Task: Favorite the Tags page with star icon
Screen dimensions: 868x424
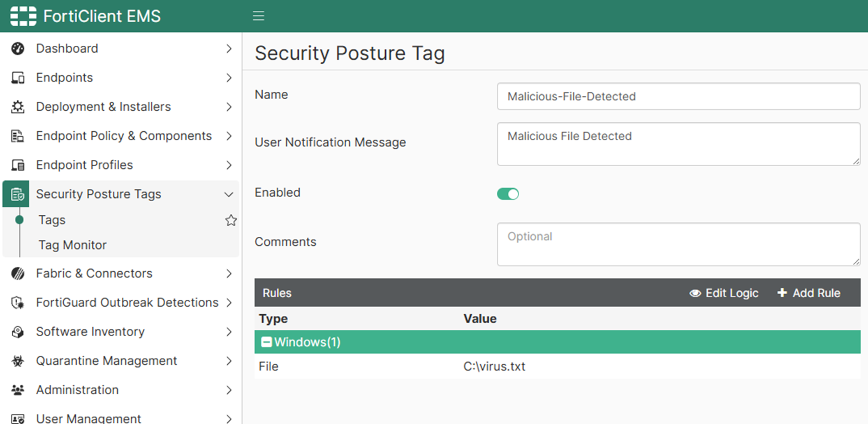Action: click(x=231, y=220)
